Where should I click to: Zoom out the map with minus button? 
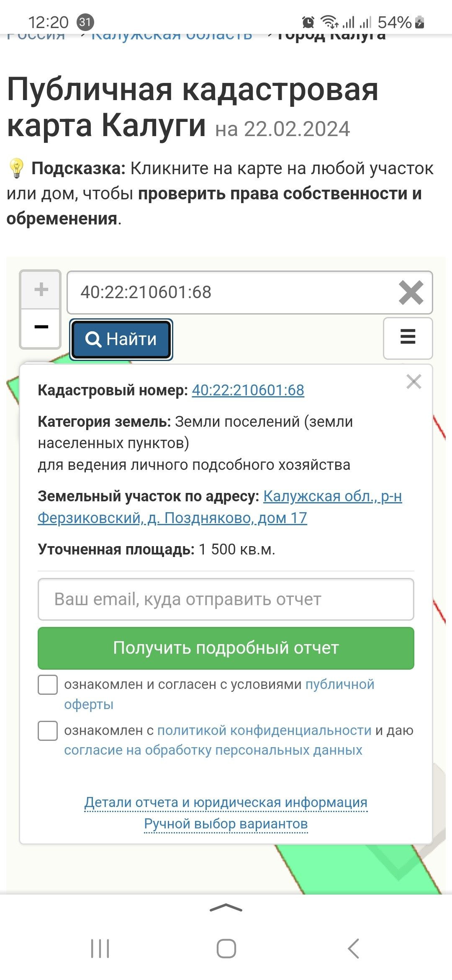(x=41, y=328)
